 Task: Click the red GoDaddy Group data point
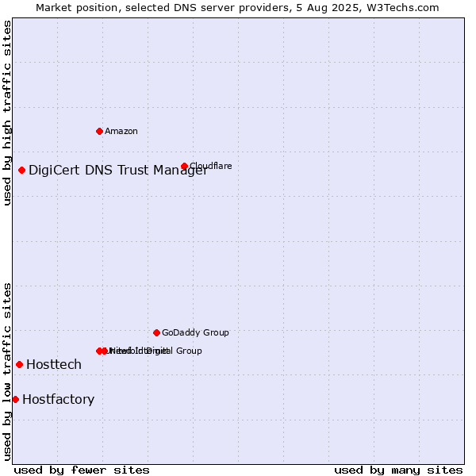tap(156, 332)
